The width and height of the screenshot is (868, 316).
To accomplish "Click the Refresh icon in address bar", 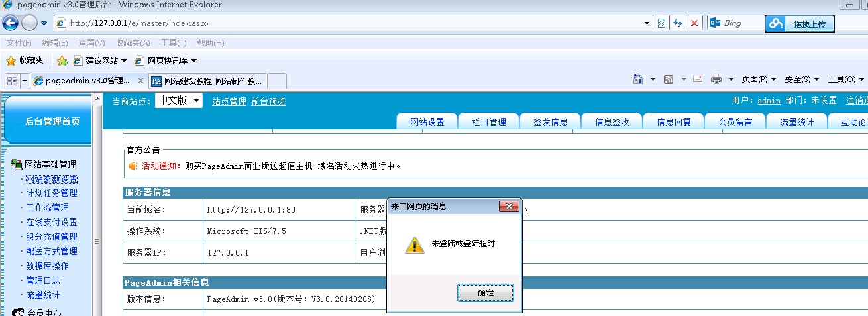I will coord(677,23).
